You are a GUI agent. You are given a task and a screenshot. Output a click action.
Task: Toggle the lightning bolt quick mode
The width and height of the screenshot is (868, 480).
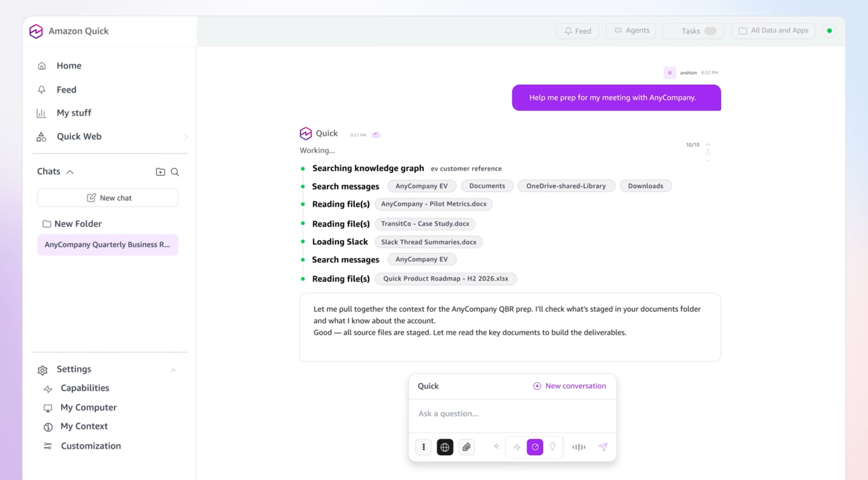(517, 447)
